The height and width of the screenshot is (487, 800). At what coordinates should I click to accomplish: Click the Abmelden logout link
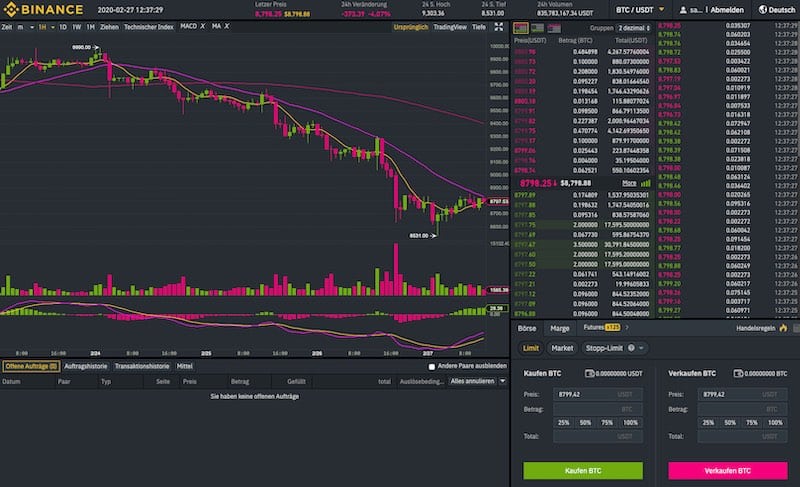pyautogui.click(x=727, y=10)
